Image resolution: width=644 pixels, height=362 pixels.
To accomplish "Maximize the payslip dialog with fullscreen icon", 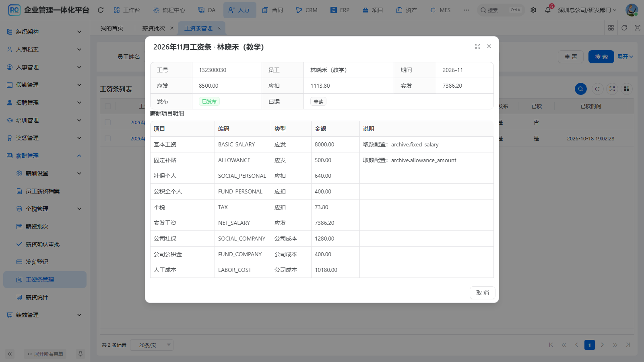I will pyautogui.click(x=478, y=46).
